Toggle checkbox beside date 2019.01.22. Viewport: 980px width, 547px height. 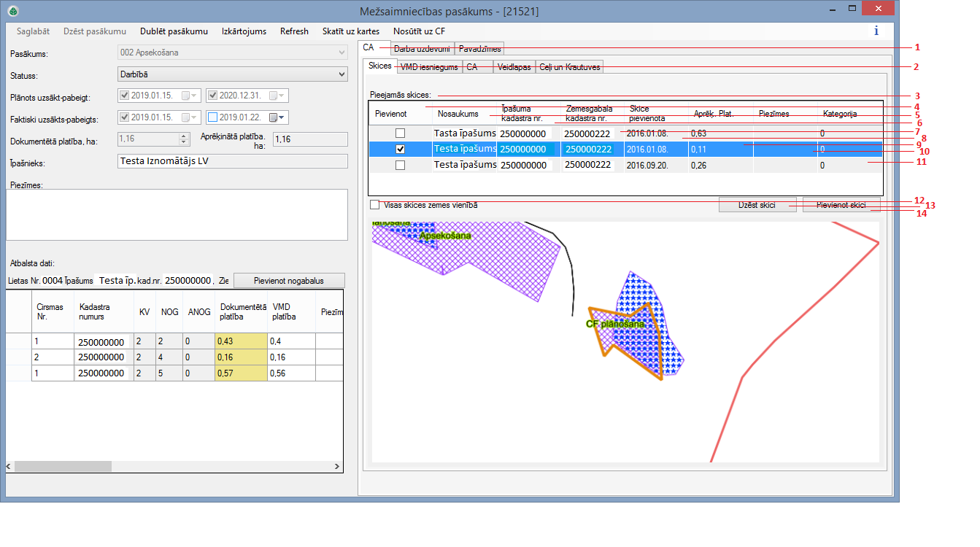[212, 117]
